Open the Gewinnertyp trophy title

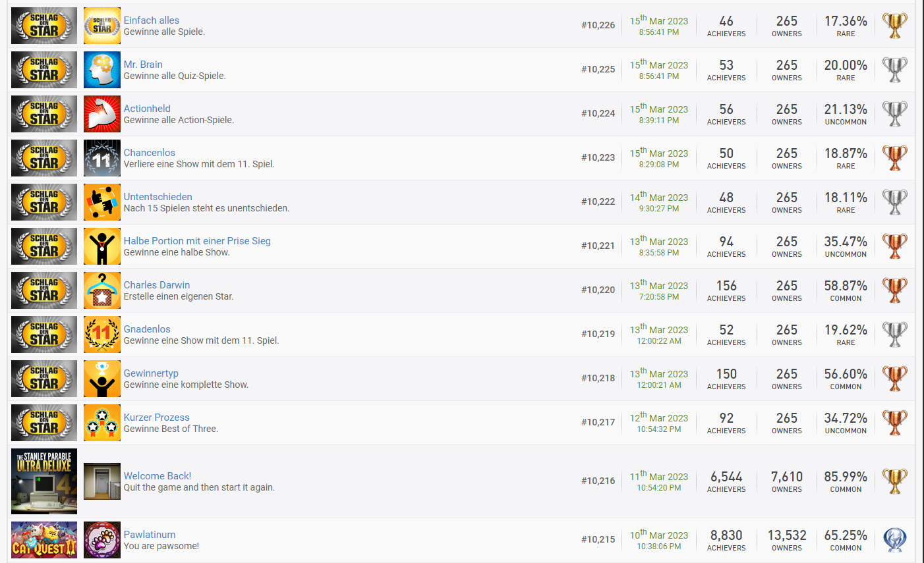pyautogui.click(x=151, y=373)
